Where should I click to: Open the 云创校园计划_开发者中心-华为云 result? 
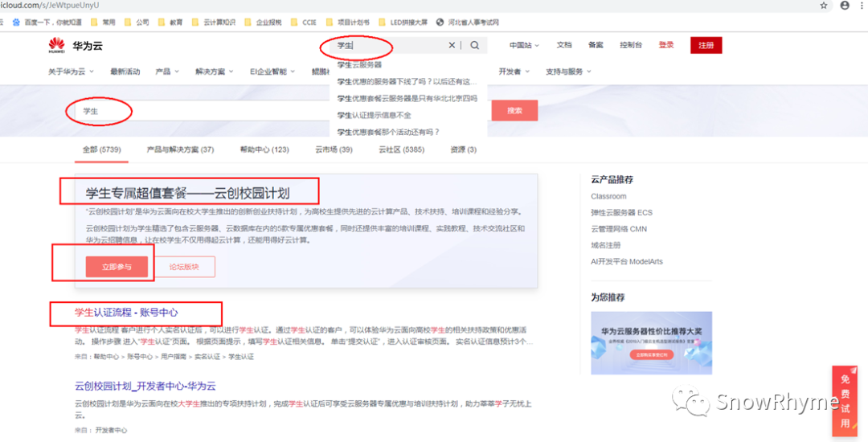tap(145, 386)
